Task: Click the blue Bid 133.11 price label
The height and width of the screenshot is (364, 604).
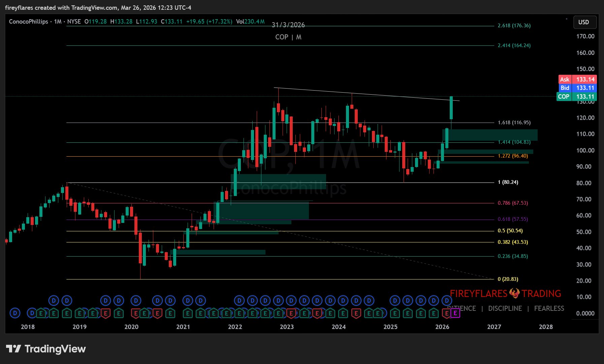Action: 578,88
